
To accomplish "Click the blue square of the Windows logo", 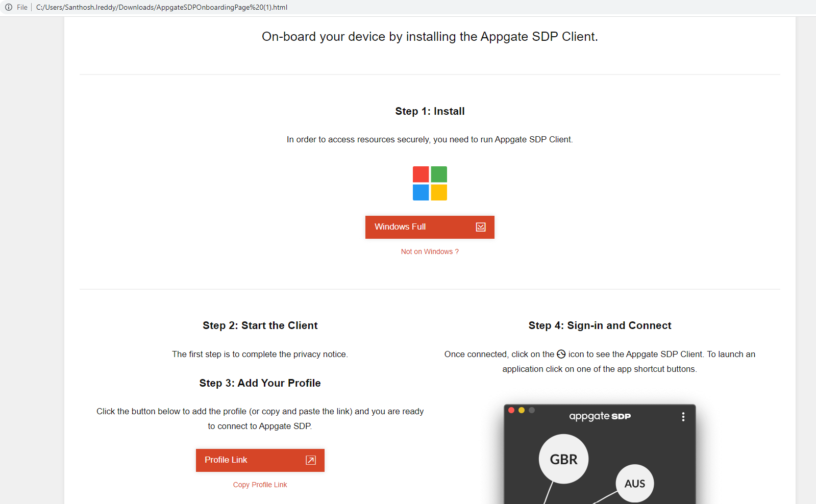I will click(x=421, y=192).
